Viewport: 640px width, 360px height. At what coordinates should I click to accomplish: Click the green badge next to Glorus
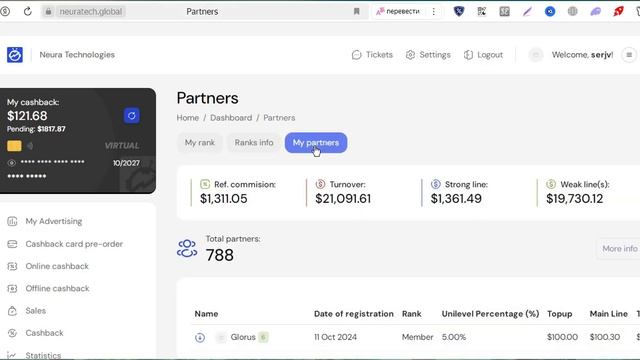coord(263,337)
